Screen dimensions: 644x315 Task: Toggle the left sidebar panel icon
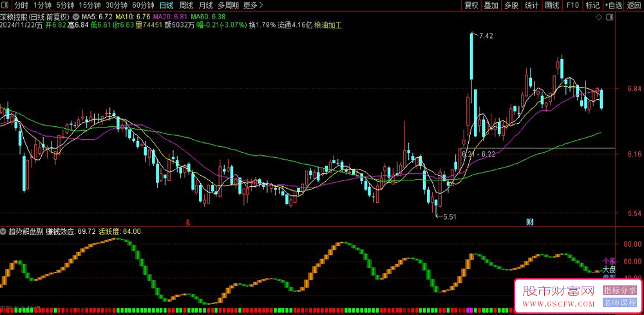pyautogui.click(x=4, y=5)
